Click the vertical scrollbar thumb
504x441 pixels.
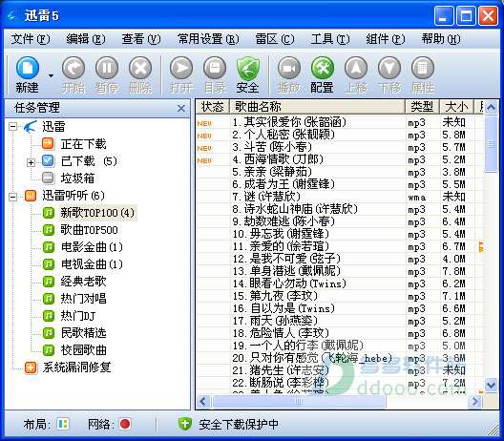point(491,144)
